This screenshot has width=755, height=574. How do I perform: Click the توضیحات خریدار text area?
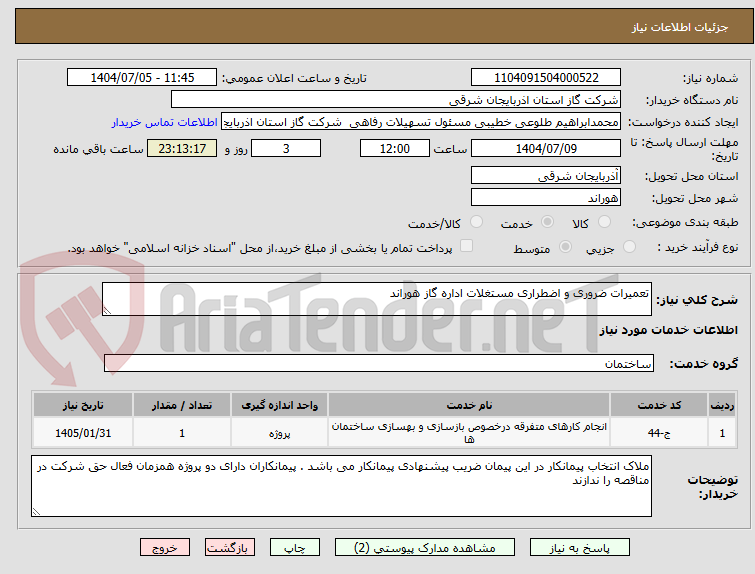click(x=341, y=486)
